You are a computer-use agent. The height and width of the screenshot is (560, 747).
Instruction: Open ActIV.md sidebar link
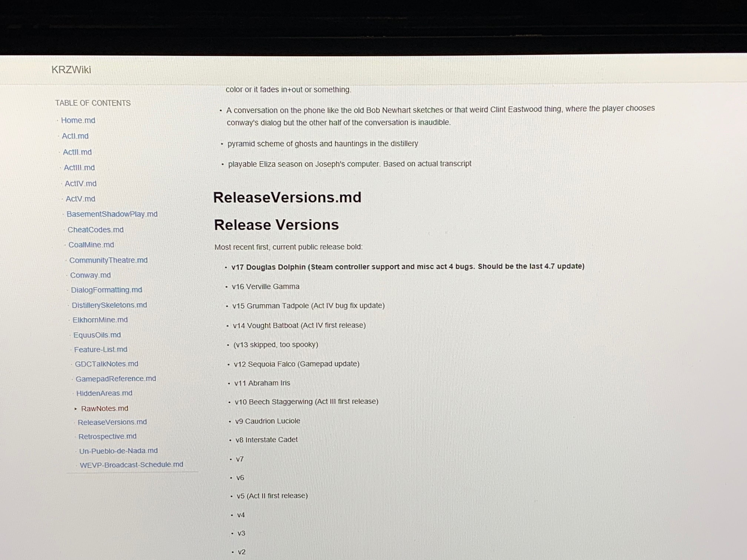(x=80, y=184)
